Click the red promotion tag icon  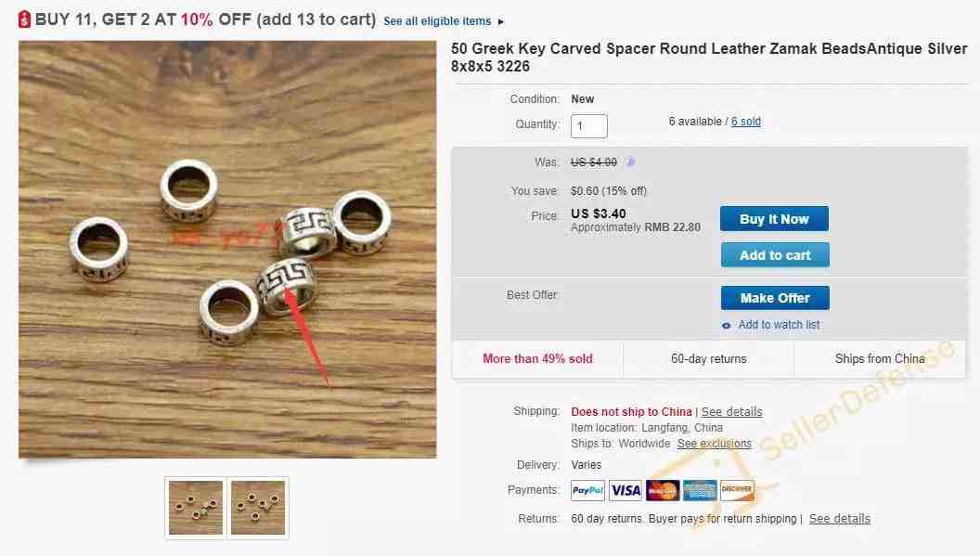(x=24, y=19)
